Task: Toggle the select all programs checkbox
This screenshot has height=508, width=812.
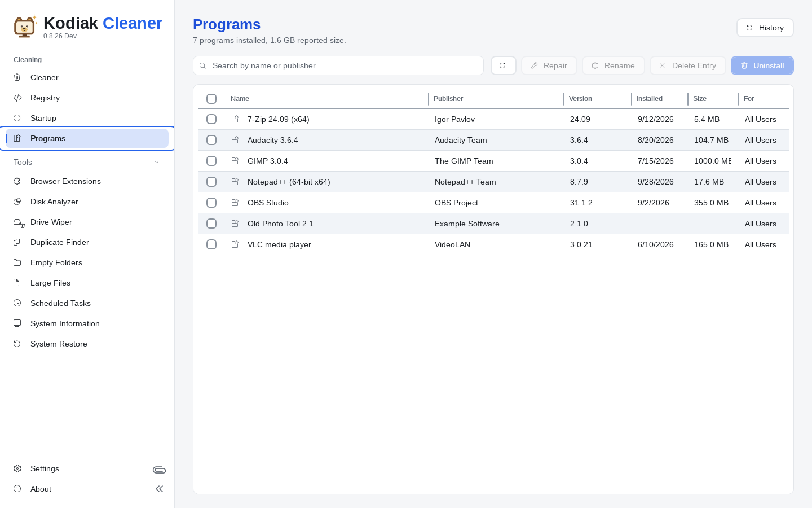Action: pos(211,99)
